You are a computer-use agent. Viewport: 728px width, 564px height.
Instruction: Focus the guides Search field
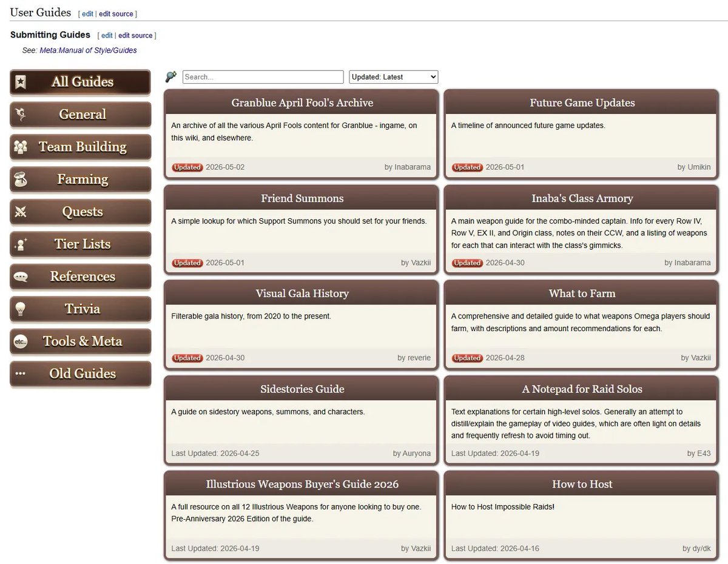(x=263, y=77)
